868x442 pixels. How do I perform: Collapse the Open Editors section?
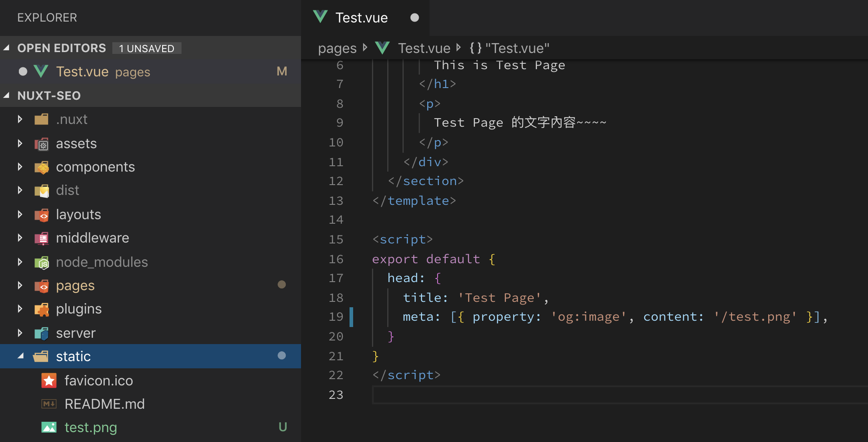click(x=7, y=48)
